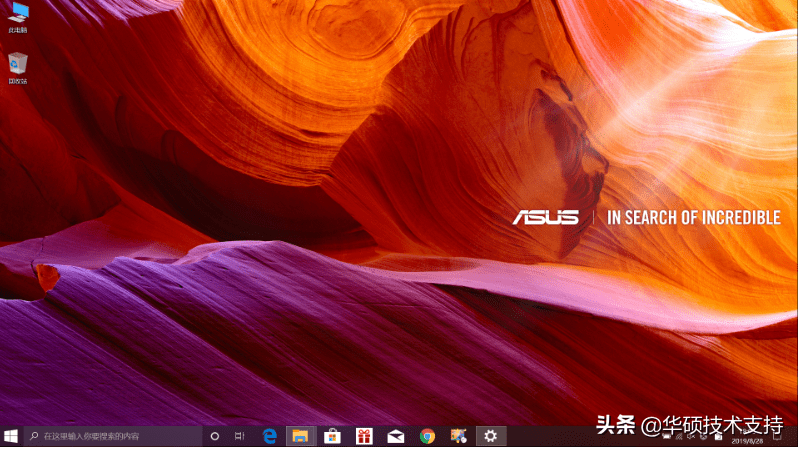Open the This PC desktop icon
798x450 pixels.
[18, 17]
